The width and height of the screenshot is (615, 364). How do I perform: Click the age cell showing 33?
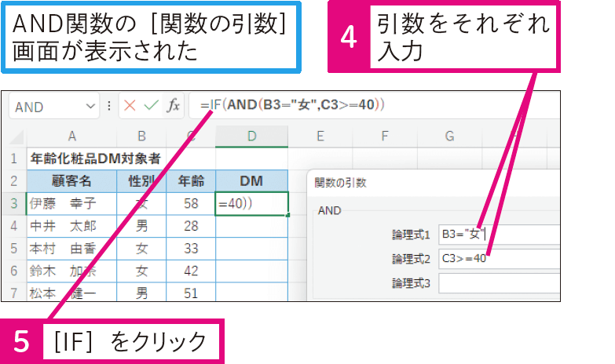click(x=191, y=249)
